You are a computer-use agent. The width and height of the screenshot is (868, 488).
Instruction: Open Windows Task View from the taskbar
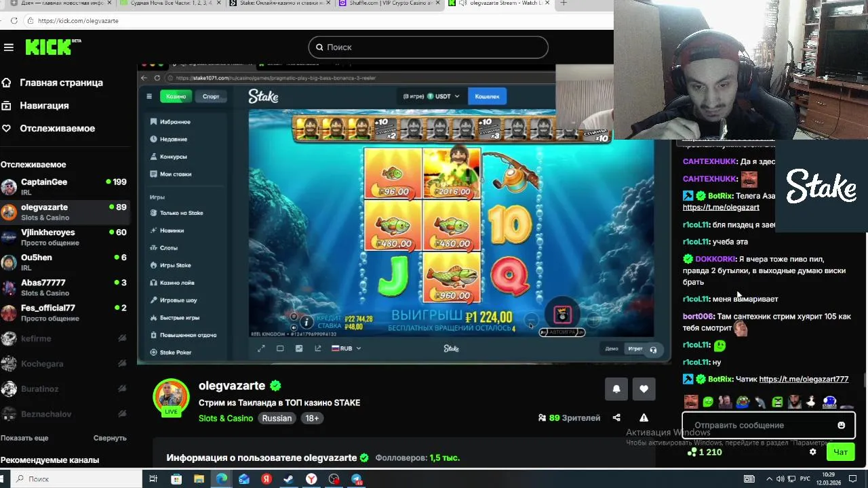(x=153, y=479)
